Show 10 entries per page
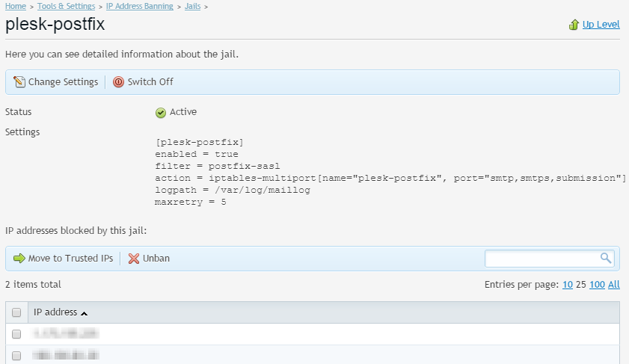 point(568,285)
